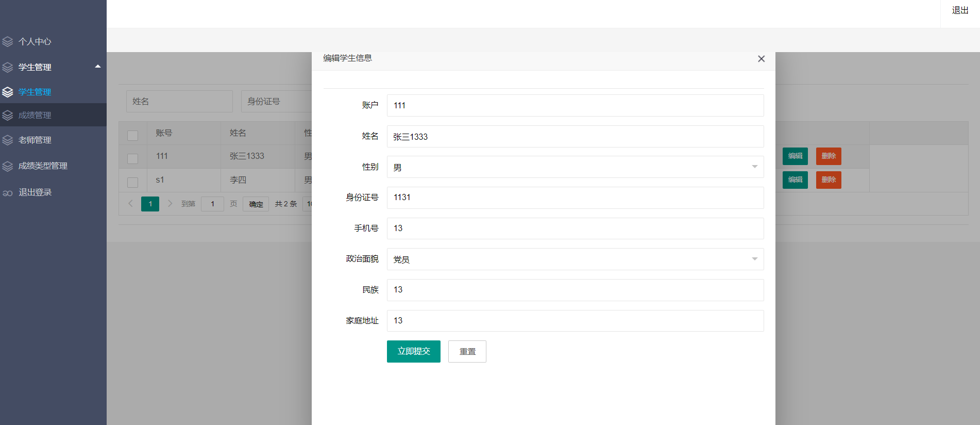Click the 确定 pagination confirm button
The image size is (980, 425).
pyautogui.click(x=256, y=204)
